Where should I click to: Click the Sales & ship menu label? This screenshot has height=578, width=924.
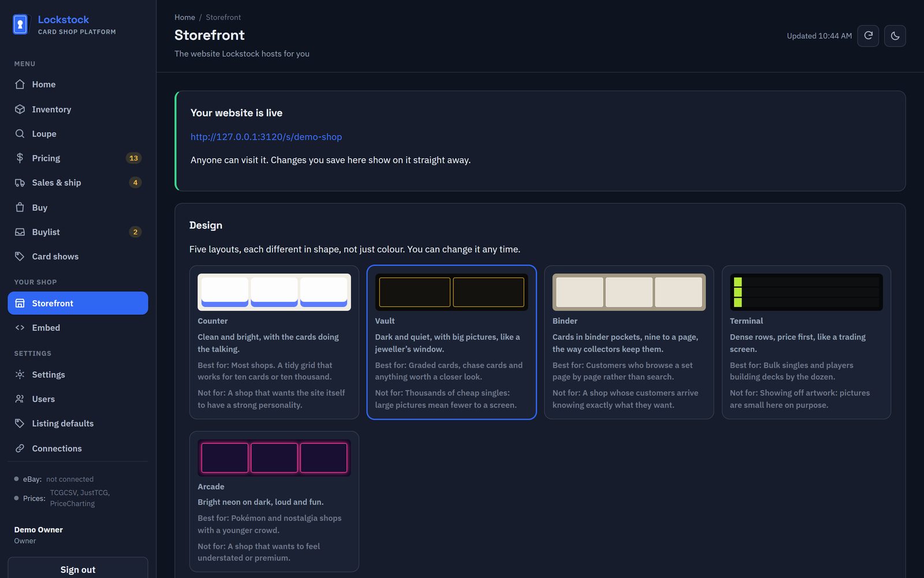click(57, 183)
